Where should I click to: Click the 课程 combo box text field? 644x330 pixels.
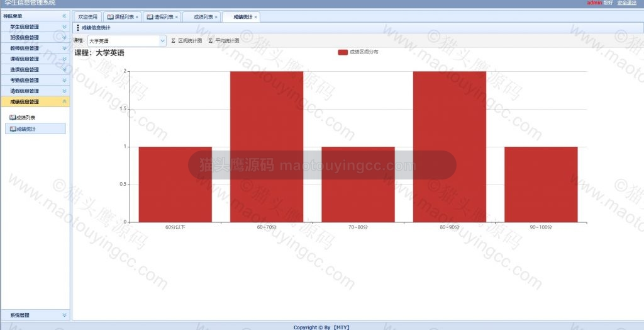coord(123,41)
